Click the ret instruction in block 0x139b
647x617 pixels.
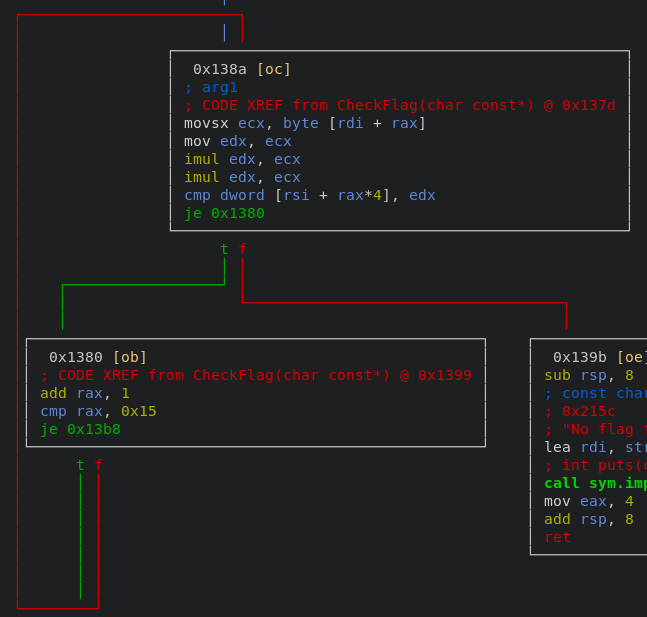pos(557,537)
